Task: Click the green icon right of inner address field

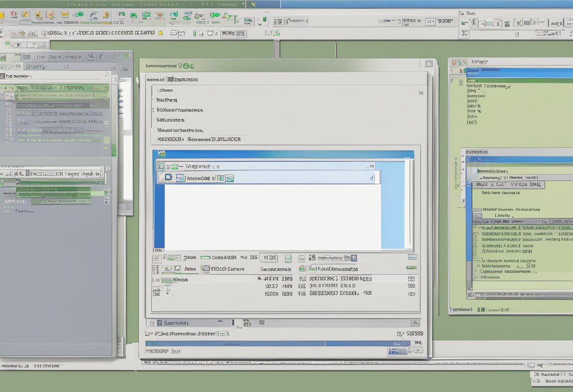Action: [229, 178]
